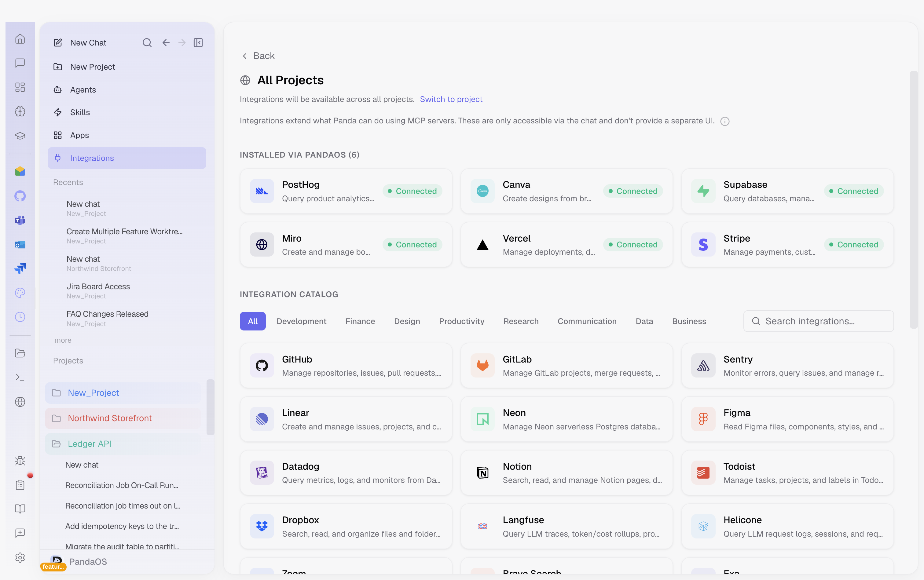924x580 pixels.
Task: Create a New Project
Action: tap(127, 67)
